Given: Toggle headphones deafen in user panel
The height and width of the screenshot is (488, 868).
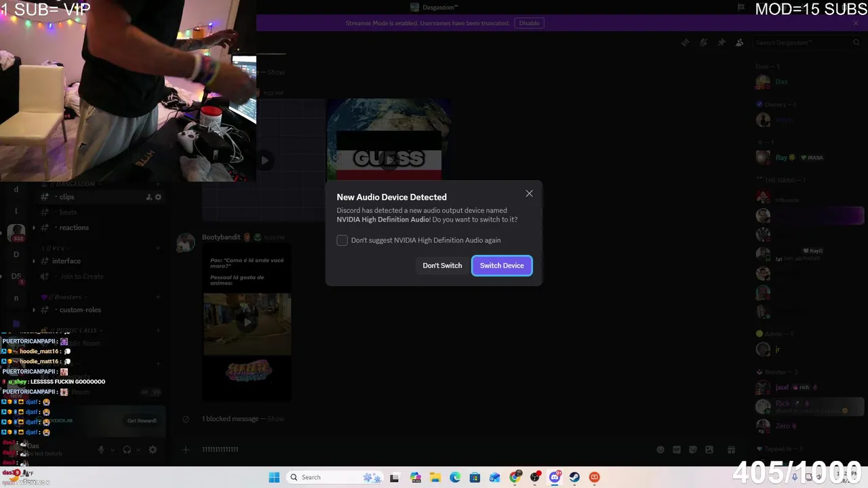Looking at the screenshot, I should [127, 449].
